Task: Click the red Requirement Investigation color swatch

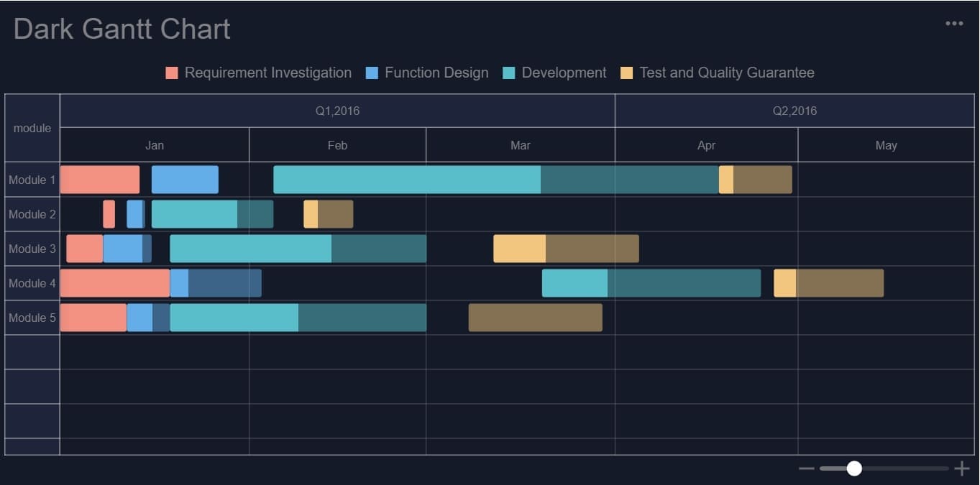Action: (171, 73)
